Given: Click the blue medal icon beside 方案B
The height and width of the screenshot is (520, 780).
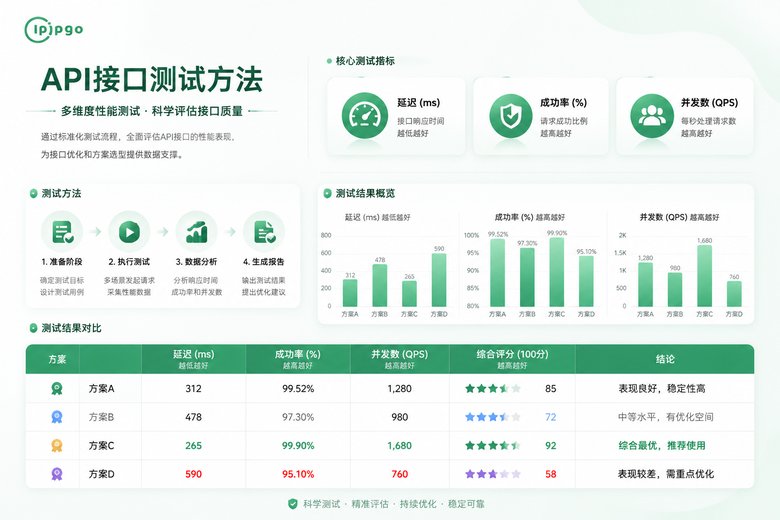Looking at the screenshot, I should (57, 416).
